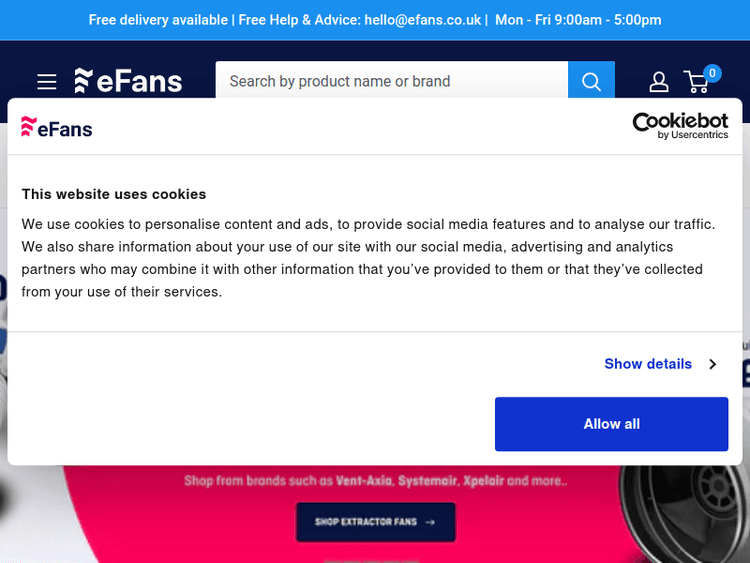Expand the chevron beside Show details
The image size is (750, 563).
pyautogui.click(x=712, y=364)
